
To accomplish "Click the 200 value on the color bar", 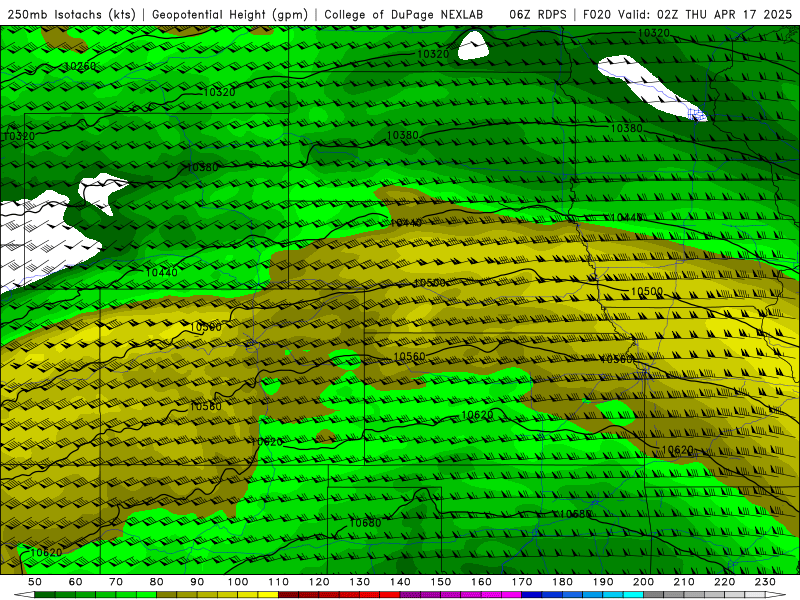I will pyautogui.click(x=644, y=582).
